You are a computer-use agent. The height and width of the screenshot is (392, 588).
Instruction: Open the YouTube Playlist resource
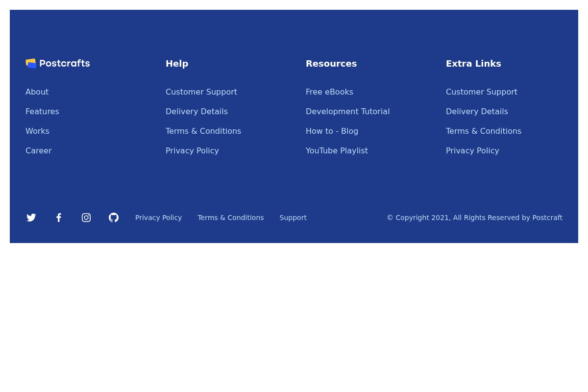337,150
